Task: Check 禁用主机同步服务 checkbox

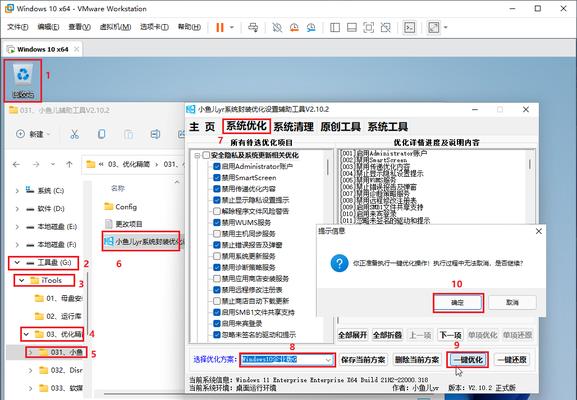Action: pos(217,234)
